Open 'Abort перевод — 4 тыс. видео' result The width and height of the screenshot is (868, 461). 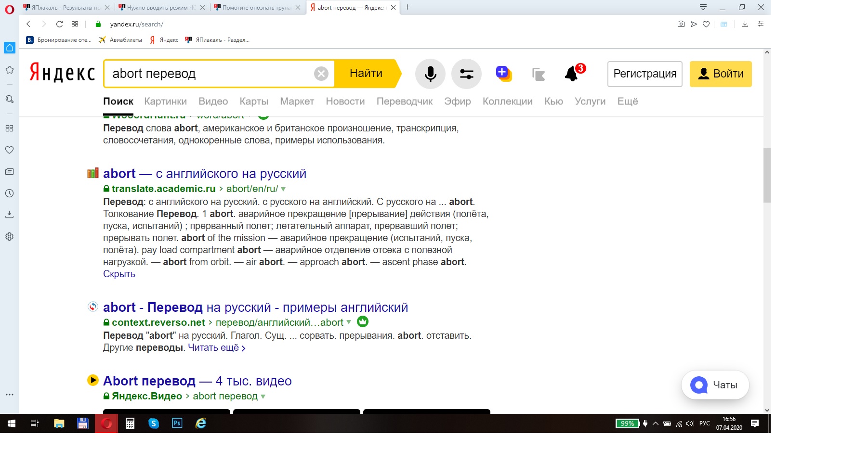(x=197, y=381)
